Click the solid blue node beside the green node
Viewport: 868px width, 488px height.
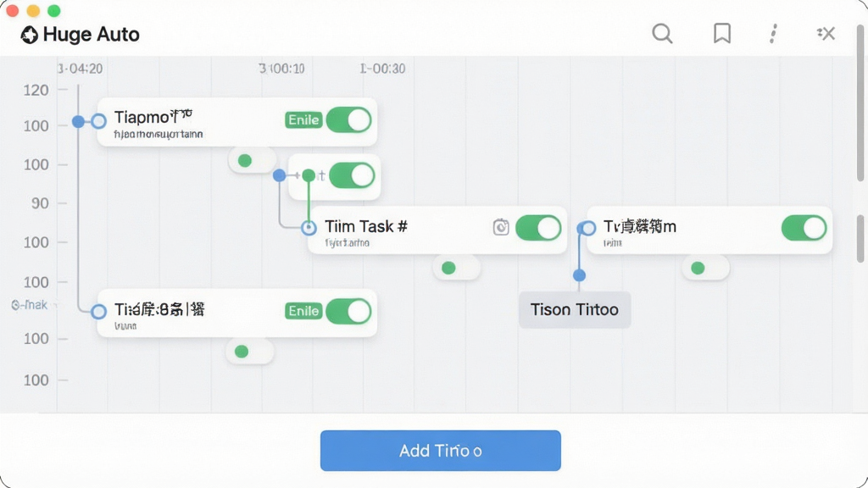point(280,175)
